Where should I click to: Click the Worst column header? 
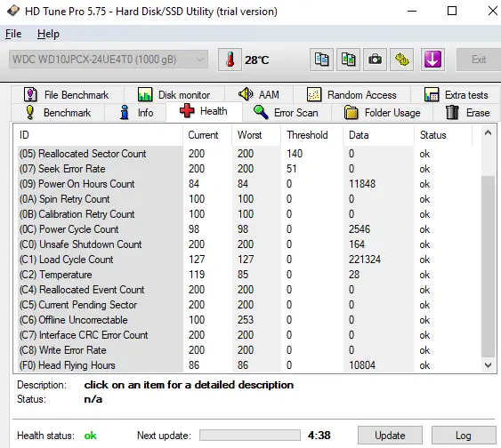point(256,135)
